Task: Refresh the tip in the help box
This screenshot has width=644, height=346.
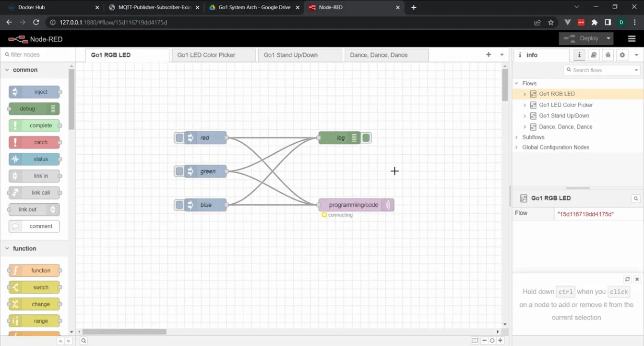Action: click(627, 279)
